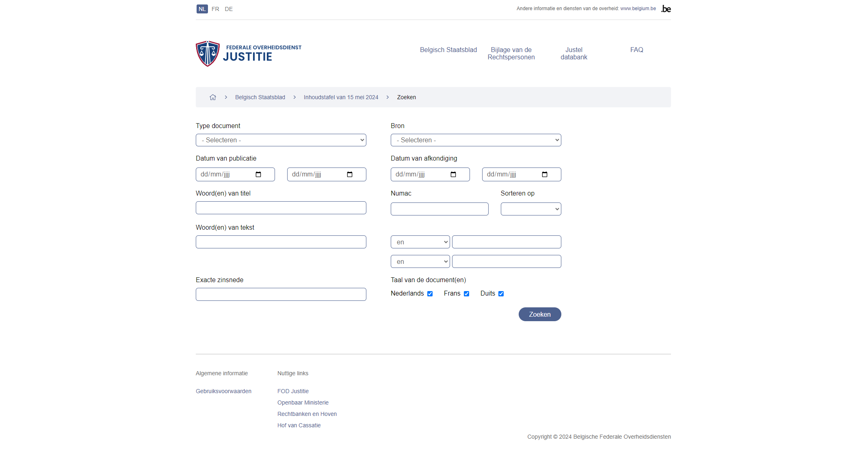Open calendar picker for first publicatie date

[258, 174]
